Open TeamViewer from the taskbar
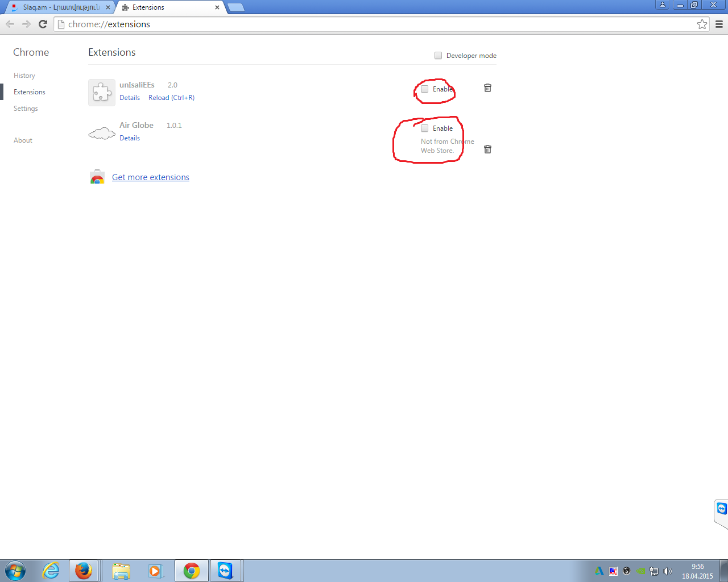This screenshot has height=582, width=728. pos(226,571)
